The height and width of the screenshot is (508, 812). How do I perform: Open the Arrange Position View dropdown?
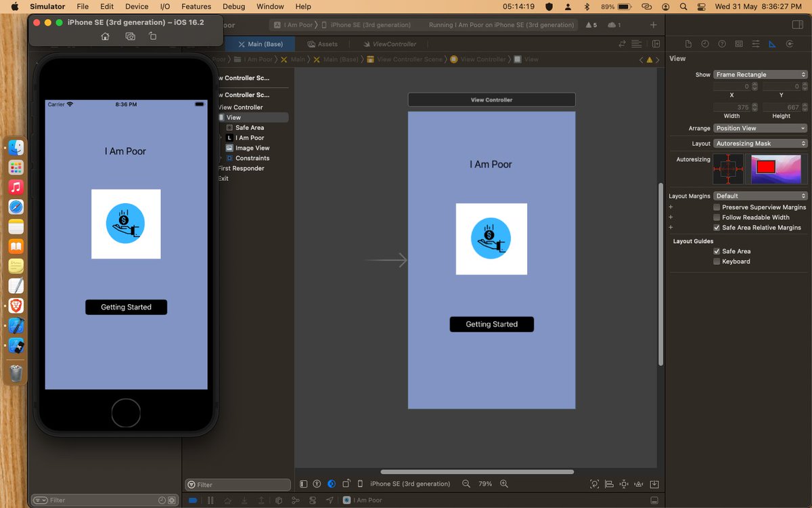point(760,128)
